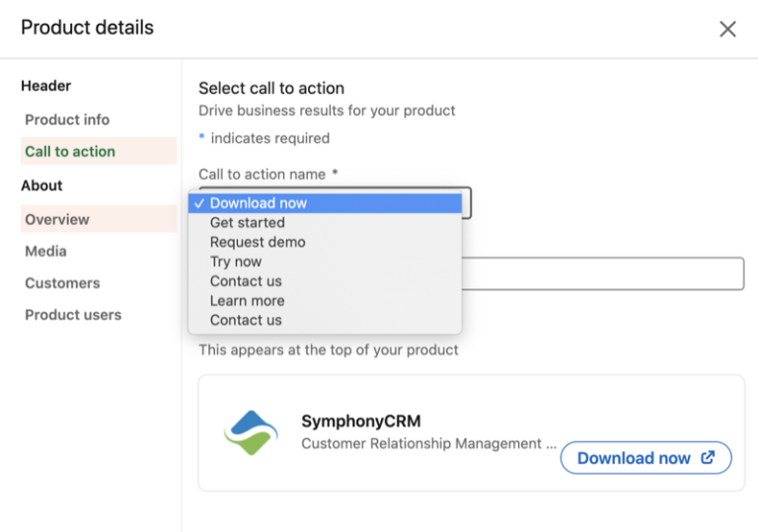Pick the last Contact us option
Viewport: 758px width, 532px height.
coord(246,320)
